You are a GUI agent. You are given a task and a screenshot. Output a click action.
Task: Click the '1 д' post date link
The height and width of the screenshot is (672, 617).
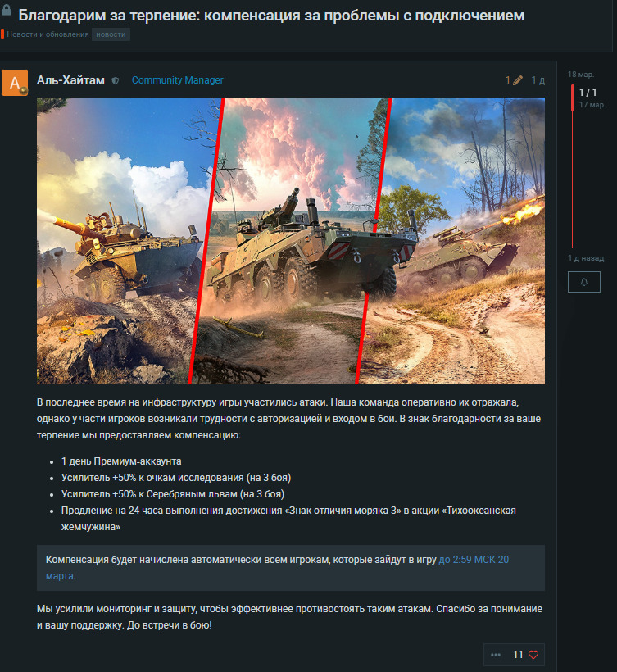(538, 80)
